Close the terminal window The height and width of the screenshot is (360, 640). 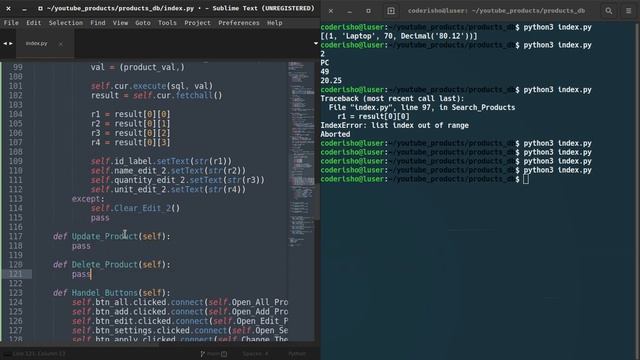[x=331, y=11]
